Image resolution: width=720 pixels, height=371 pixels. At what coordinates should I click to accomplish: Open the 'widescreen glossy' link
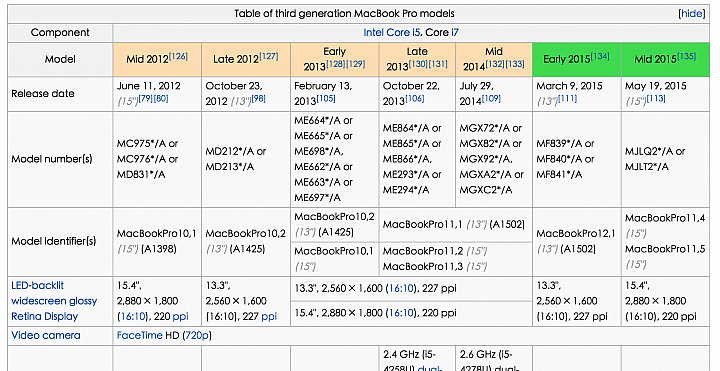(54, 301)
